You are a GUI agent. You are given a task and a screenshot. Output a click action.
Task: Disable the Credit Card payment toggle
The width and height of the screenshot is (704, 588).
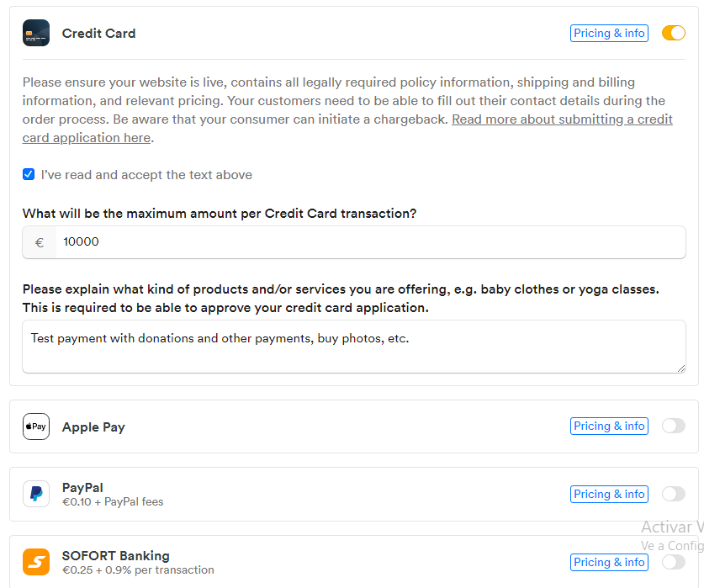click(674, 34)
